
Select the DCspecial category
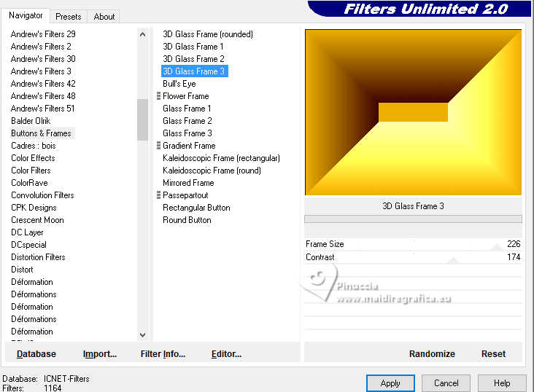pos(28,245)
